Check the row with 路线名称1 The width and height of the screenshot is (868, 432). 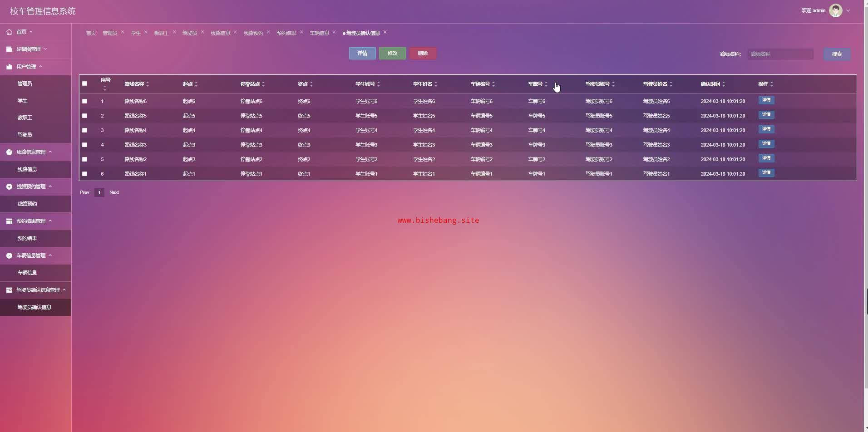tap(84, 174)
